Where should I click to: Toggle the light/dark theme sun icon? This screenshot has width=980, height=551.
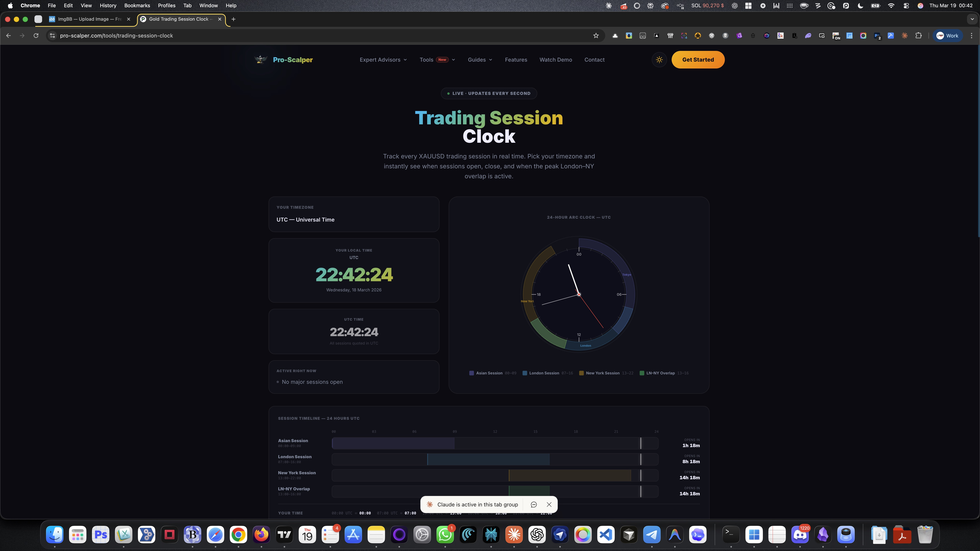pyautogui.click(x=659, y=60)
